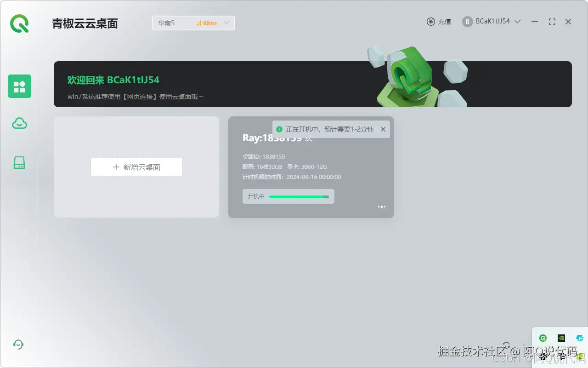Edit the Ray:1838159 desktop name

309,138
